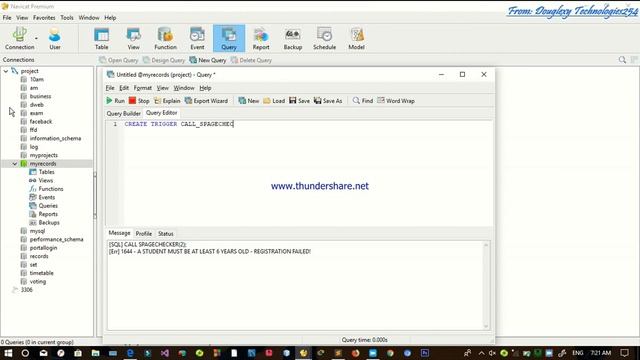Load a query file
The image size is (640, 360).
tap(274, 100)
